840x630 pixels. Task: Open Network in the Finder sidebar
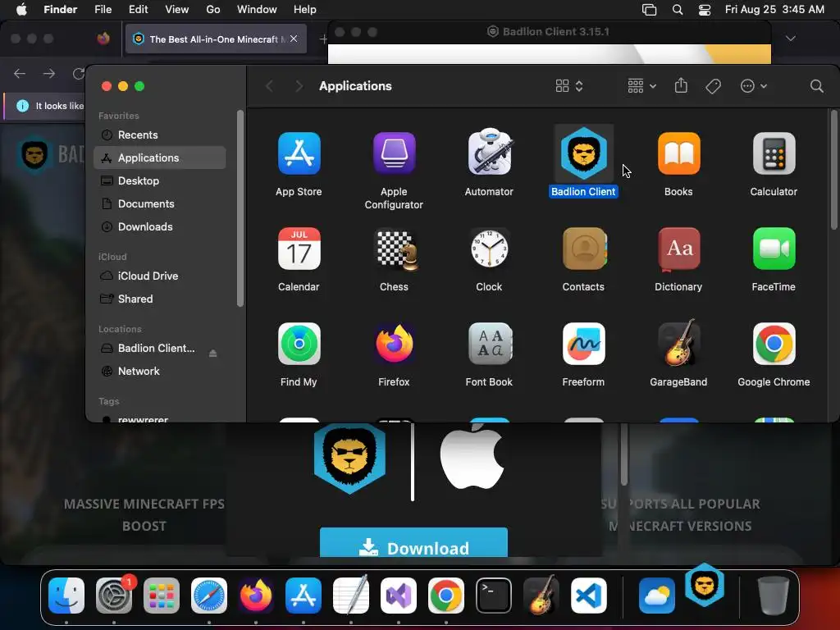click(160, 372)
